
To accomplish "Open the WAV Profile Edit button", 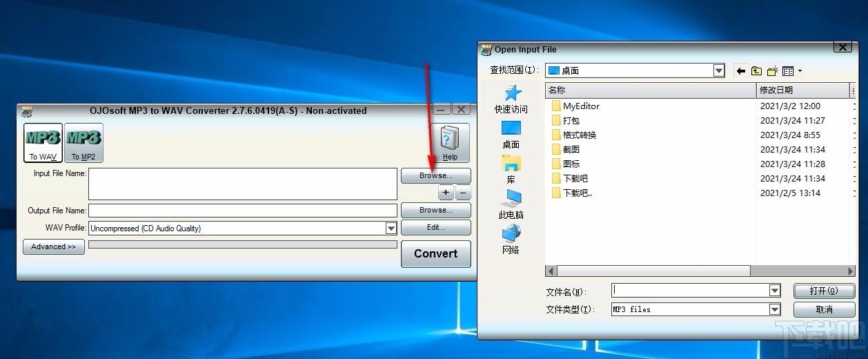I will pos(435,227).
